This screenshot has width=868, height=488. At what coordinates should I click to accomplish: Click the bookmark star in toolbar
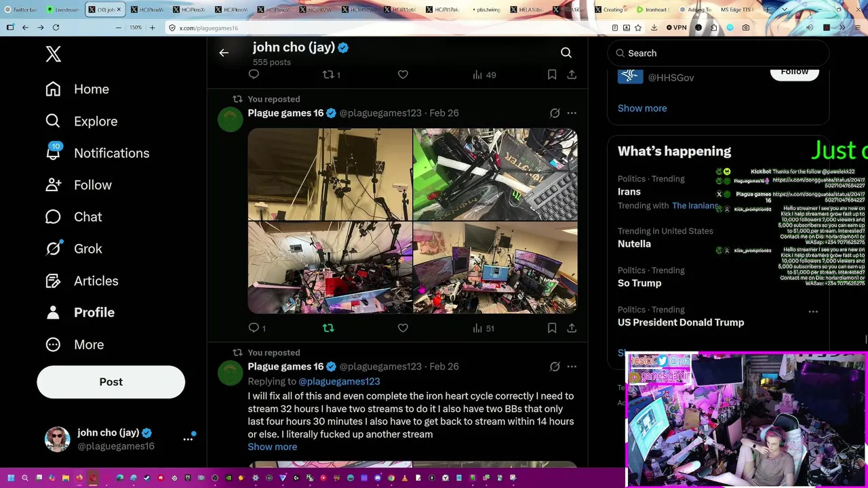tap(639, 28)
